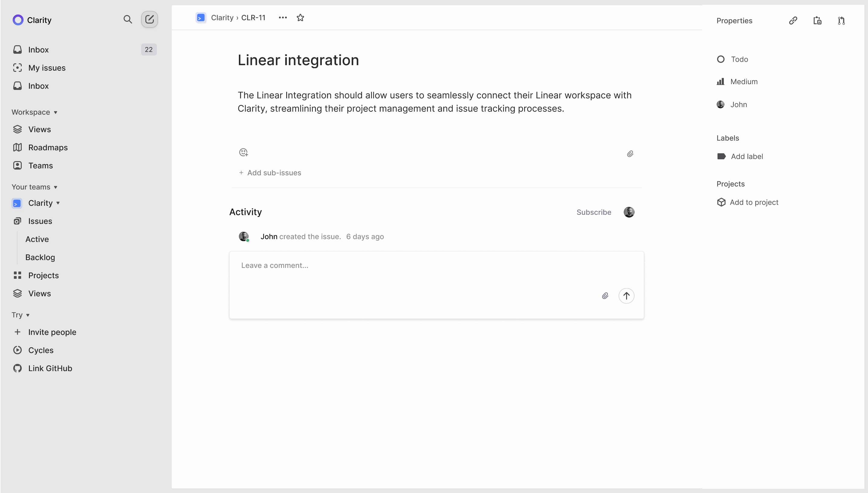Edit the Linear integration title
Screen dimensions: 868x493
click(x=298, y=60)
